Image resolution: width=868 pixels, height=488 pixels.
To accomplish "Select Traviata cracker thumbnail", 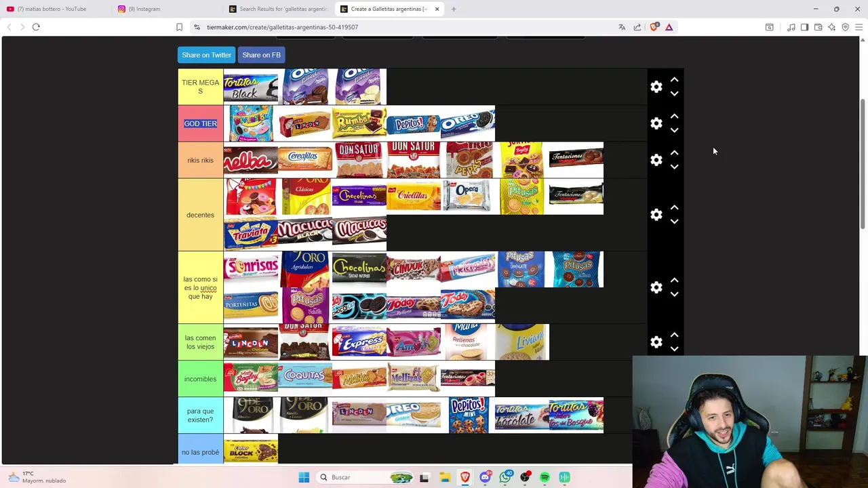I will click(x=251, y=233).
